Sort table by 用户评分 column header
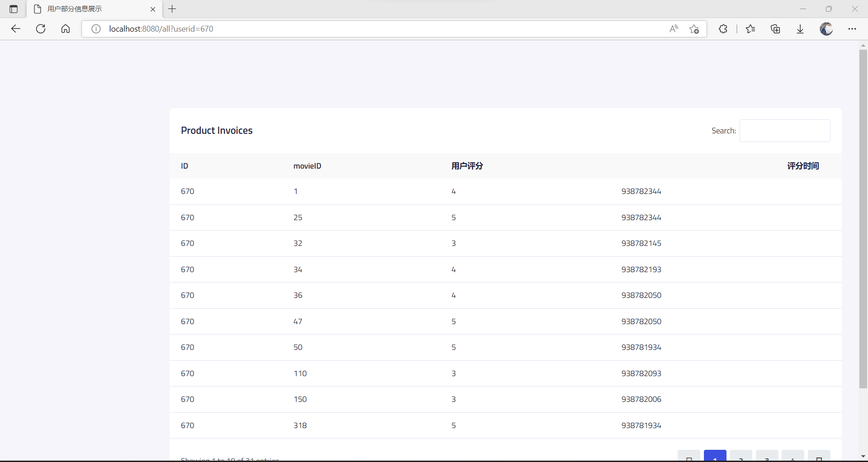The width and height of the screenshot is (868, 462). [x=467, y=166]
